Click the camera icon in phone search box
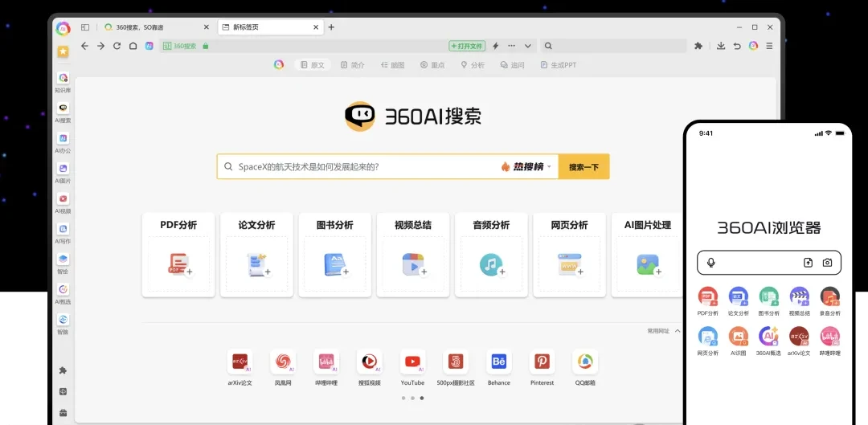This screenshot has height=425, width=868. pos(827,262)
